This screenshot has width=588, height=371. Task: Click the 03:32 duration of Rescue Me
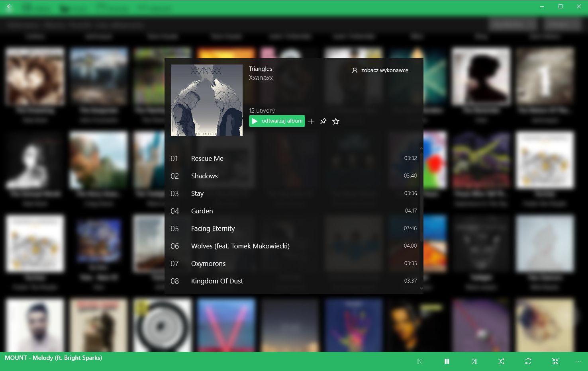coord(410,158)
